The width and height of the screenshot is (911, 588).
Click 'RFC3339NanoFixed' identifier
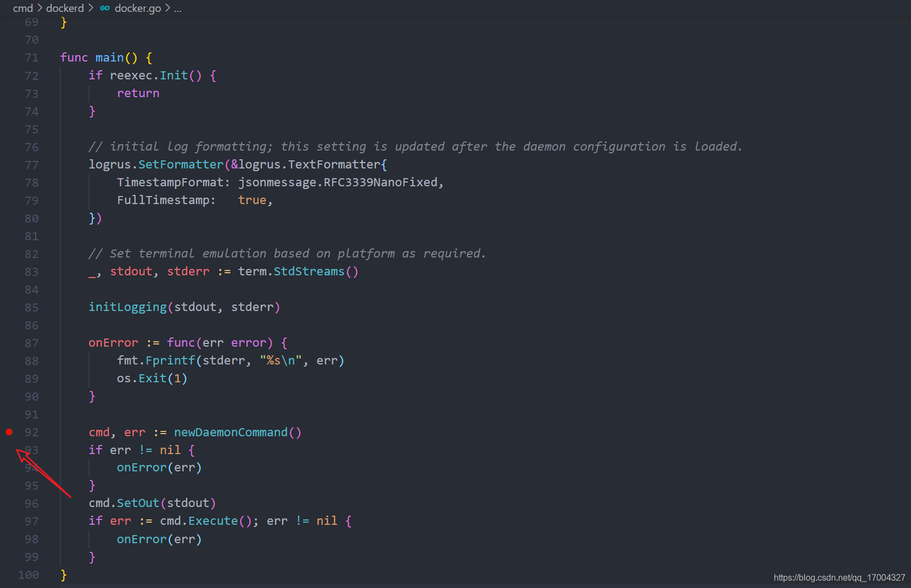click(x=381, y=183)
